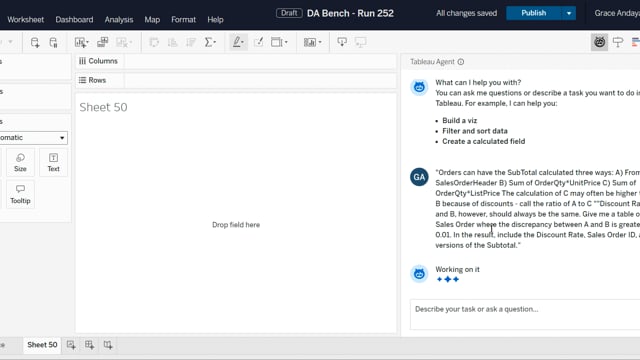Click the Fit view chart icon
The image size is (640, 360).
click(310, 42)
